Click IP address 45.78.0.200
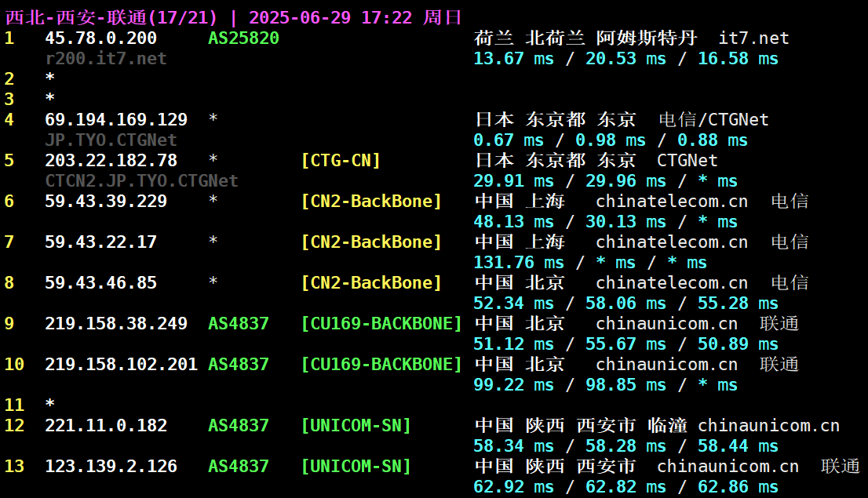The width and height of the screenshot is (868, 498). coord(100,38)
